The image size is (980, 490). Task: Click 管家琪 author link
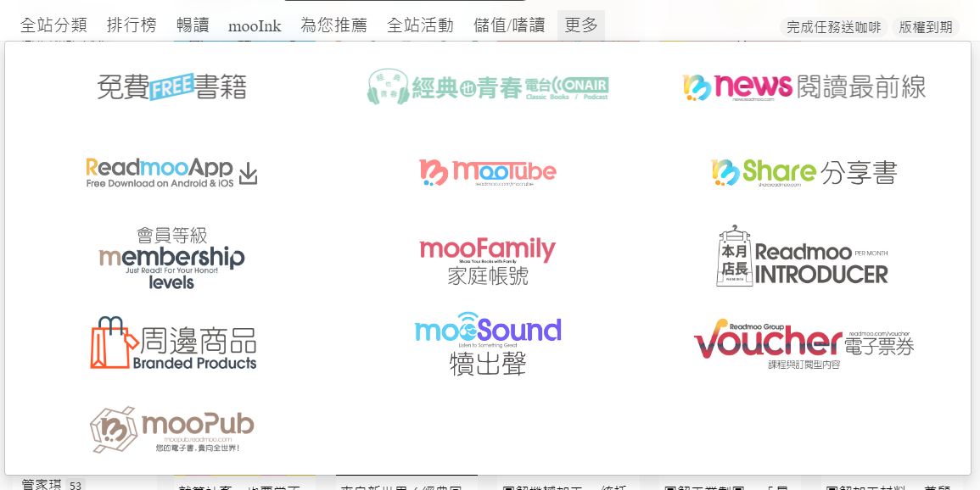tap(42, 484)
